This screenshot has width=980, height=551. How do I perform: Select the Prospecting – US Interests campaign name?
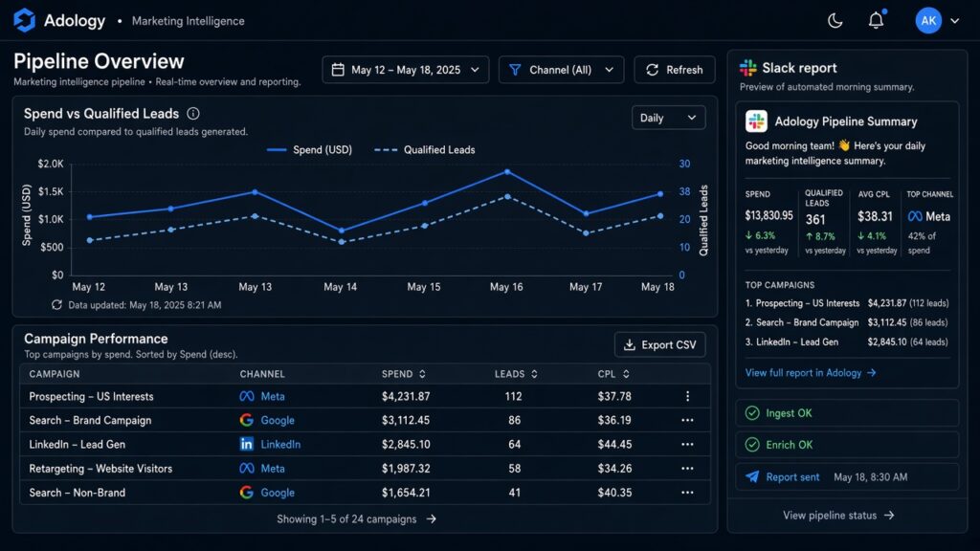[x=91, y=396]
